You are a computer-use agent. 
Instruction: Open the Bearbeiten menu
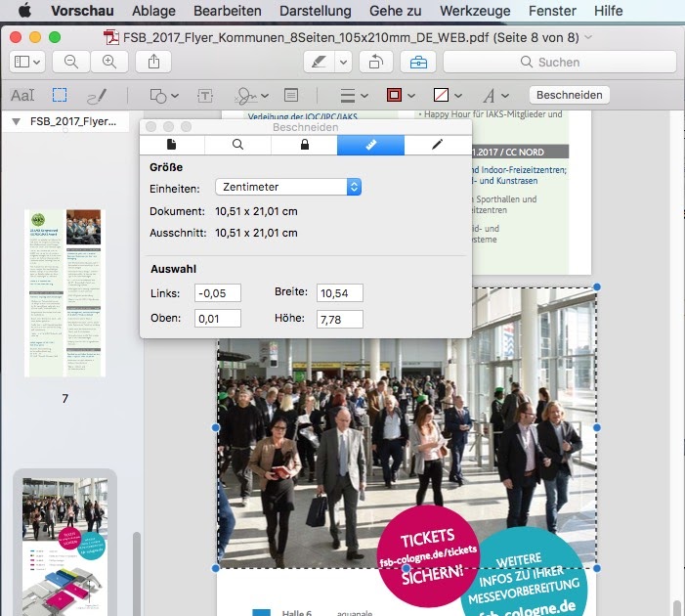[x=228, y=11]
